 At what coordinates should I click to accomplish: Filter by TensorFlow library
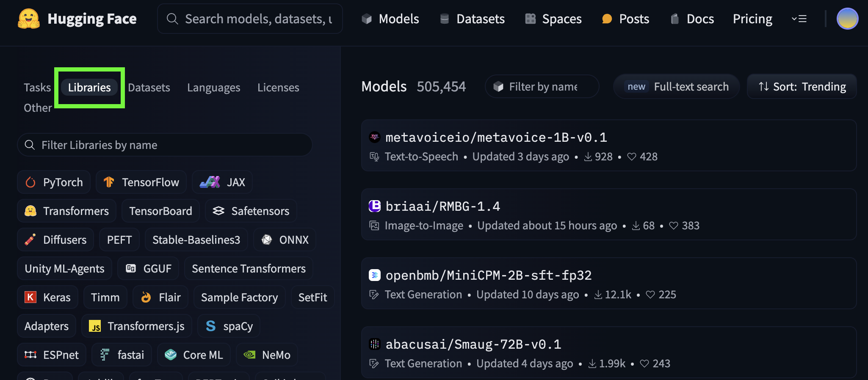pos(141,182)
